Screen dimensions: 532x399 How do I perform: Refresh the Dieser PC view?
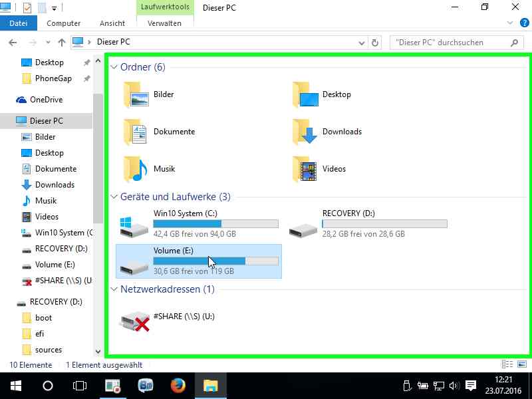click(375, 43)
